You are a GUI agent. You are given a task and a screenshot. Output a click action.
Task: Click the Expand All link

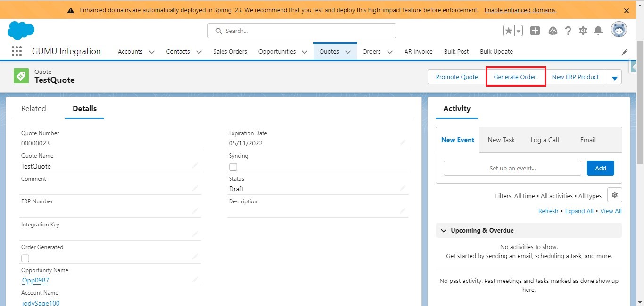pyautogui.click(x=579, y=211)
